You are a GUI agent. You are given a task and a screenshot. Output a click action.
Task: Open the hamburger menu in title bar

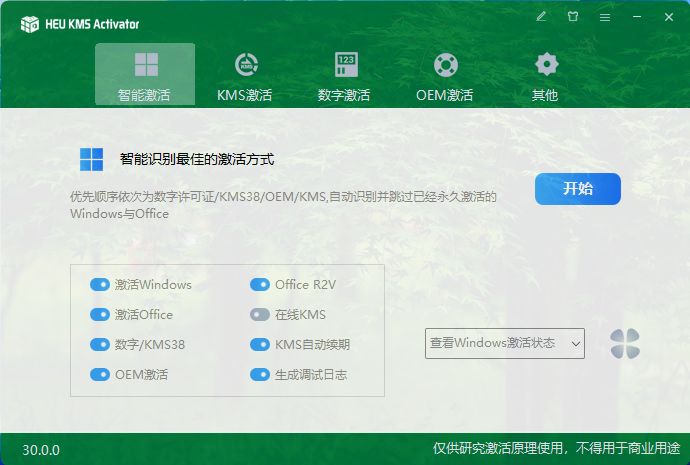604,17
